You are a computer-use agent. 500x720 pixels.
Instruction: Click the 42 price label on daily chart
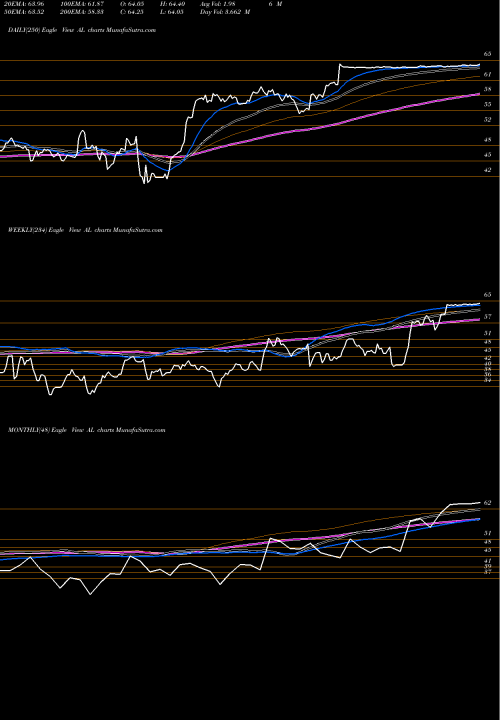click(x=488, y=170)
